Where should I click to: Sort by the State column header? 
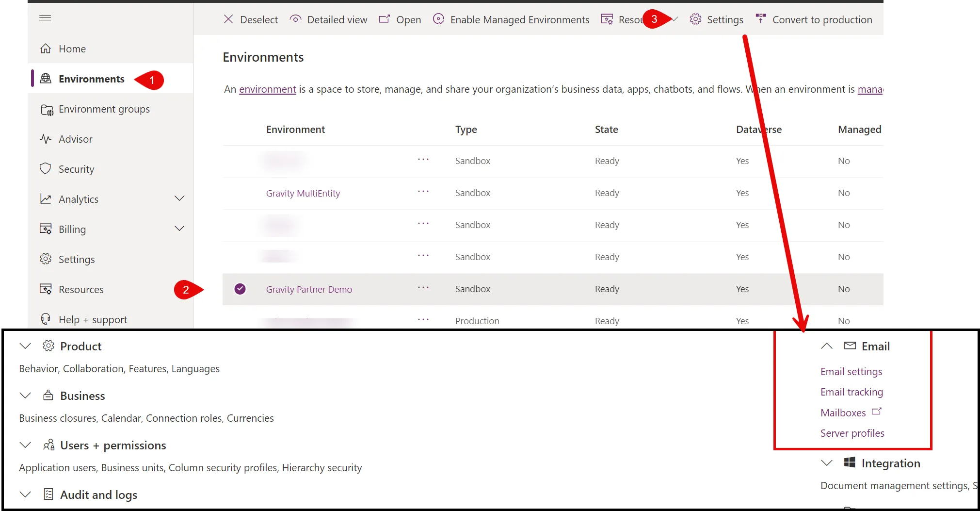pos(606,130)
